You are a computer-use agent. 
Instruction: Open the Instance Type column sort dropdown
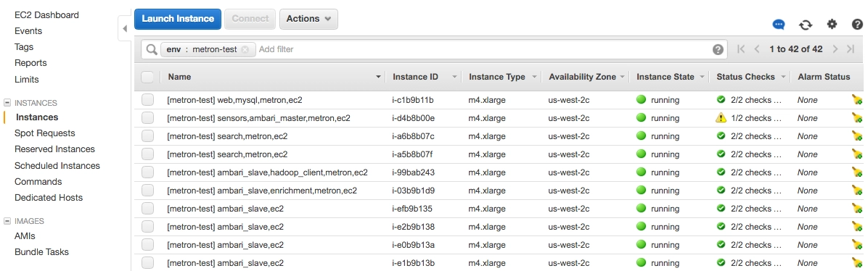pyautogui.click(x=535, y=77)
